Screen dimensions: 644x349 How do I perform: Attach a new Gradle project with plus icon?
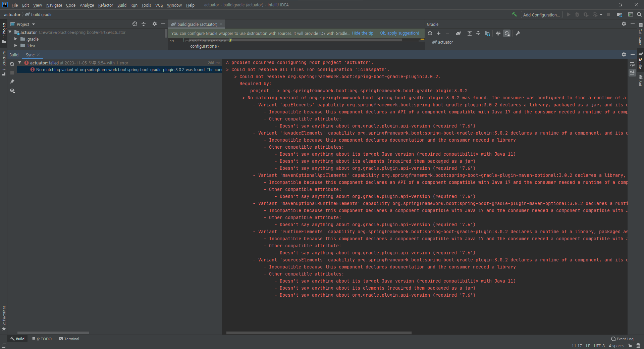coord(439,33)
